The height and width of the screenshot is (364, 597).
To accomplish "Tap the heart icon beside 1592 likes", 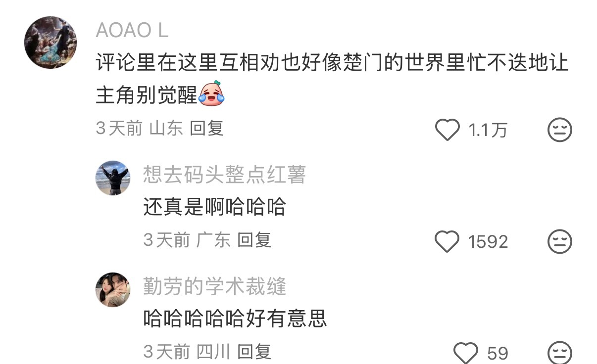I will (447, 241).
